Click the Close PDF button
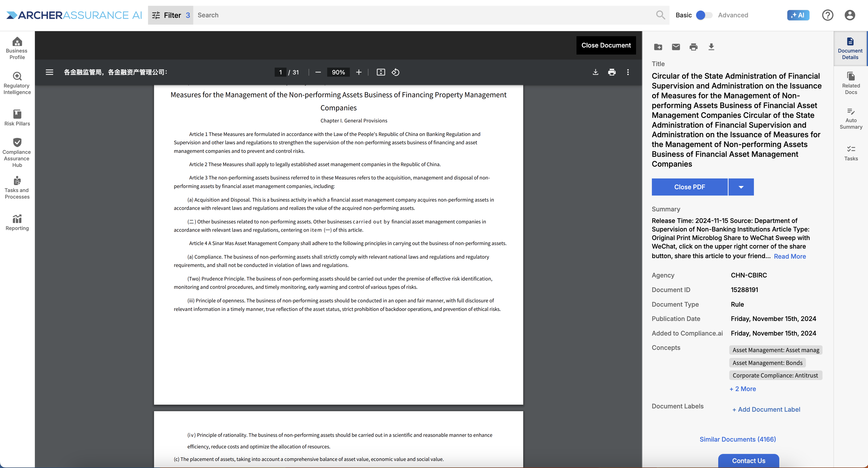 click(x=689, y=187)
